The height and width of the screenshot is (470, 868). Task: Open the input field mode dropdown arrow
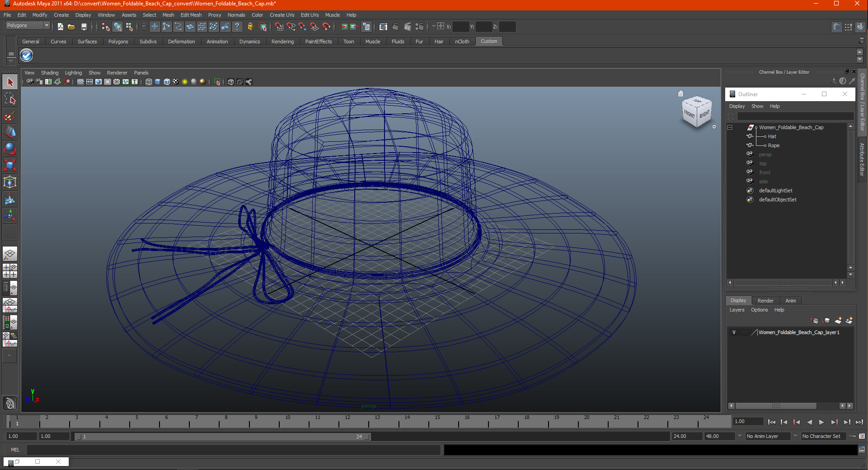[x=434, y=26]
